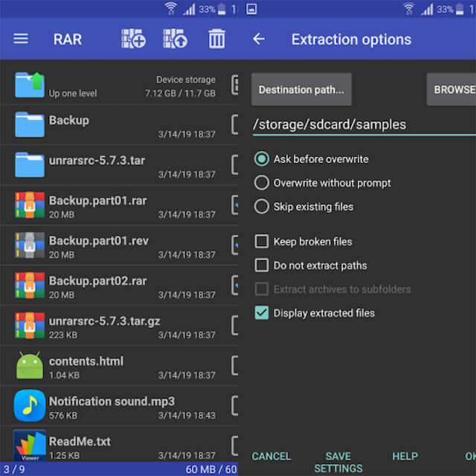
Task: Toggle selection box for Backup.part01.rar
Action: point(235,205)
